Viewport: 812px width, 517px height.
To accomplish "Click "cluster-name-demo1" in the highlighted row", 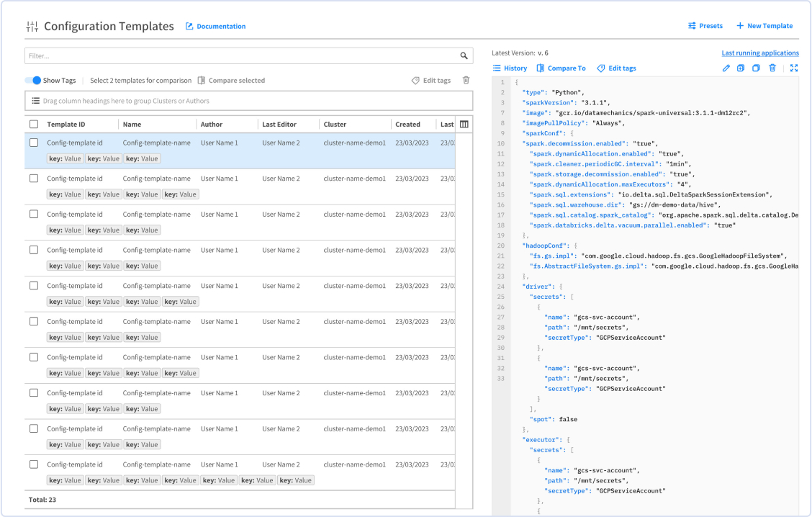I will point(355,143).
